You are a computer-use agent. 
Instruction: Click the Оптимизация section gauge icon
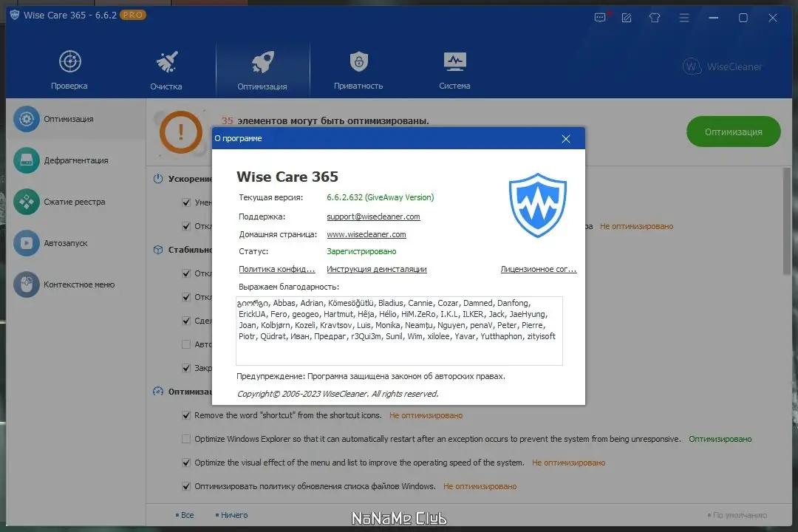pos(158,392)
